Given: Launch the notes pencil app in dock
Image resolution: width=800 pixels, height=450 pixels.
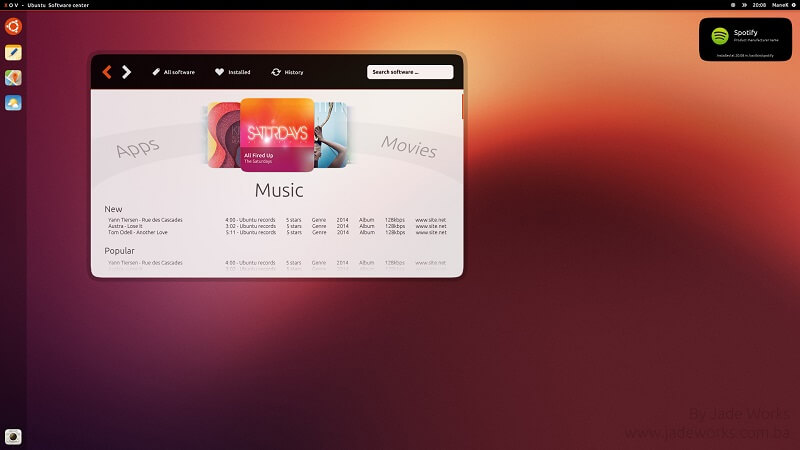Looking at the screenshot, I should tap(13, 52).
